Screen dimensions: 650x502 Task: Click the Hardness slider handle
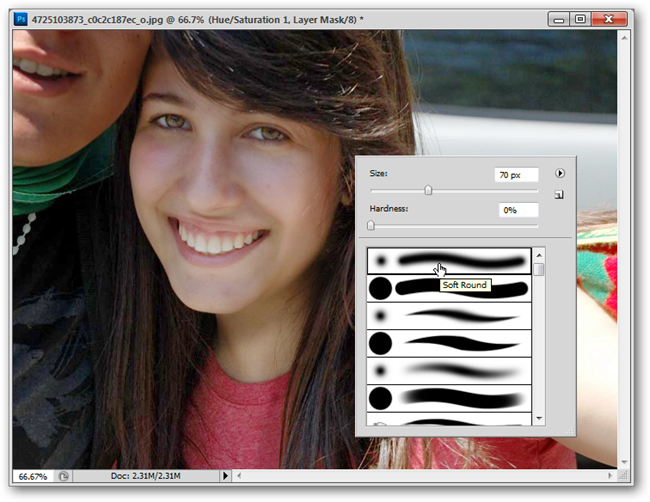(x=371, y=226)
